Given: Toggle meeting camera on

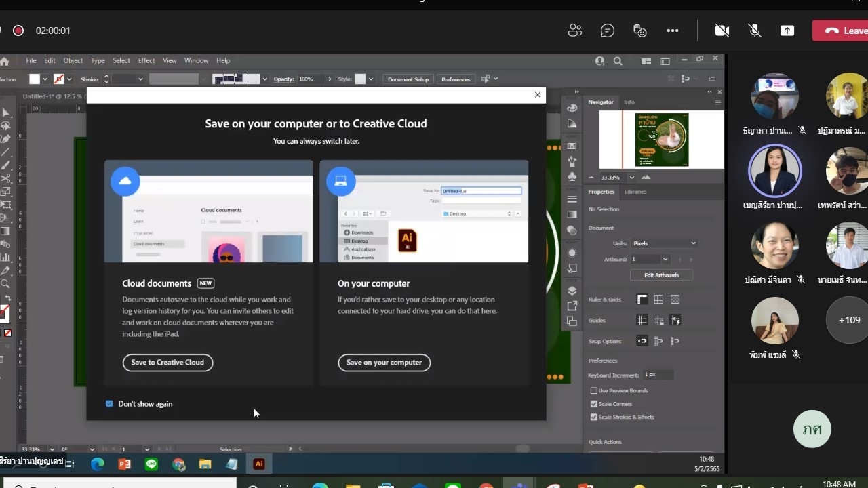Looking at the screenshot, I should click(722, 30).
